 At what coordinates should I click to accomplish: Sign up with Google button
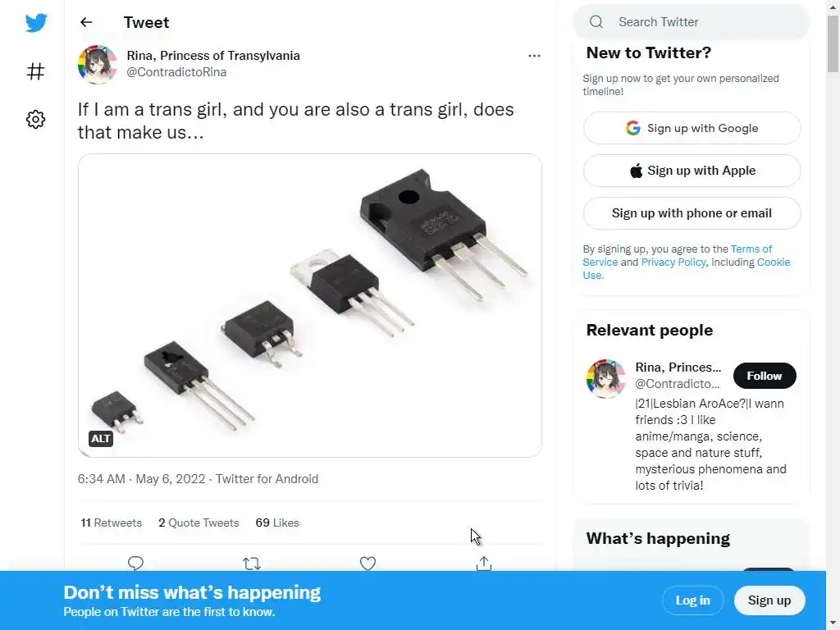[692, 128]
